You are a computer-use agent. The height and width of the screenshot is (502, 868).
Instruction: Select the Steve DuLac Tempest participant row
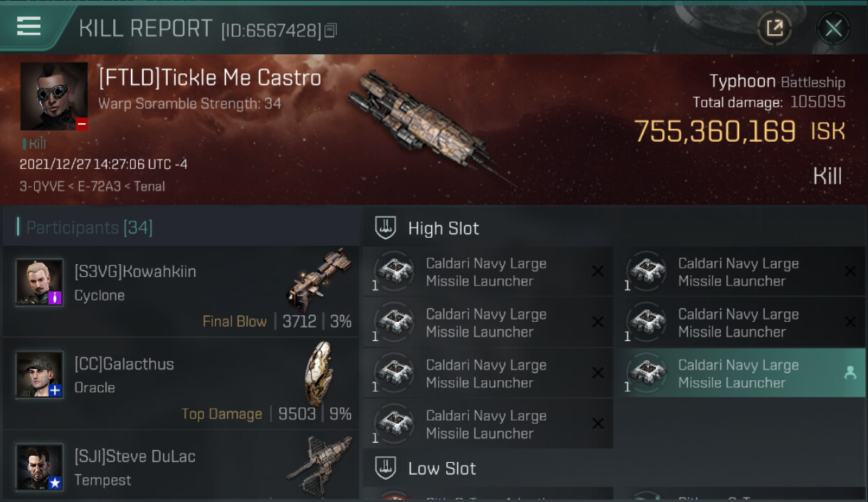[181, 466]
